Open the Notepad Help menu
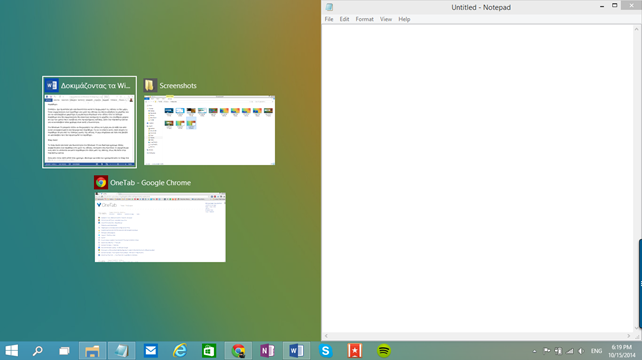Viewport: 642px width, 360px height. (x=404, y=19)
